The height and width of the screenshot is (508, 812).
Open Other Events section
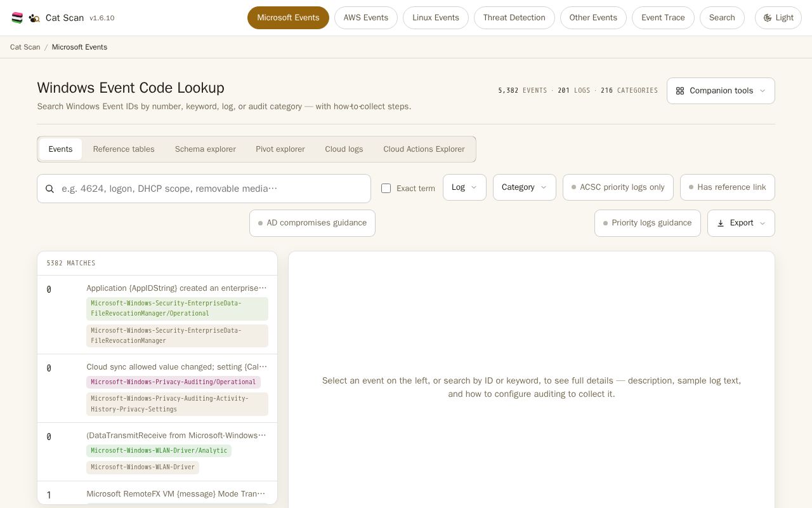(593, 18)
